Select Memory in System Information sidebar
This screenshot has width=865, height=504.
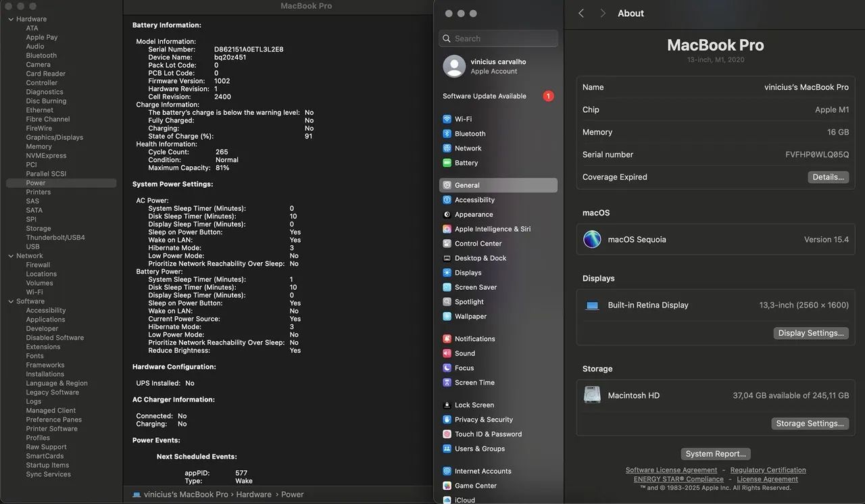[x=39, y=147]
